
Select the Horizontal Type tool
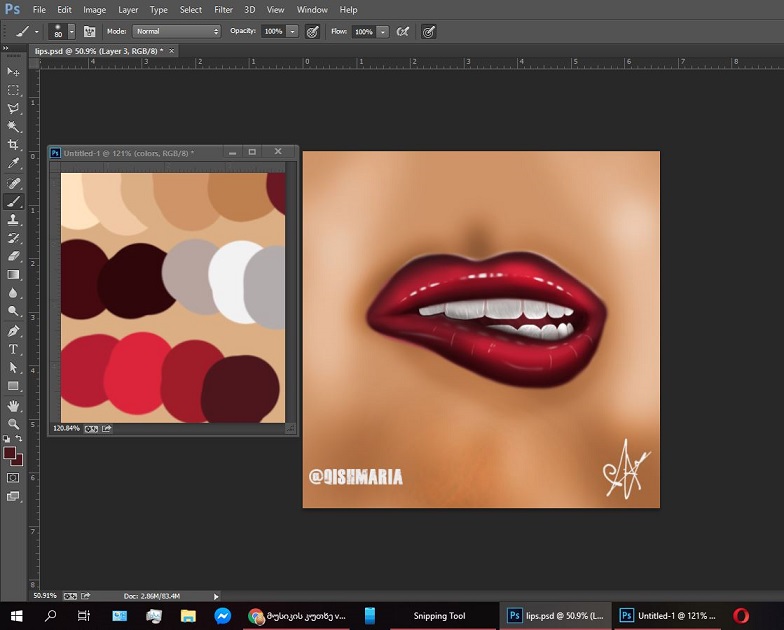click(x=14, y=349)
